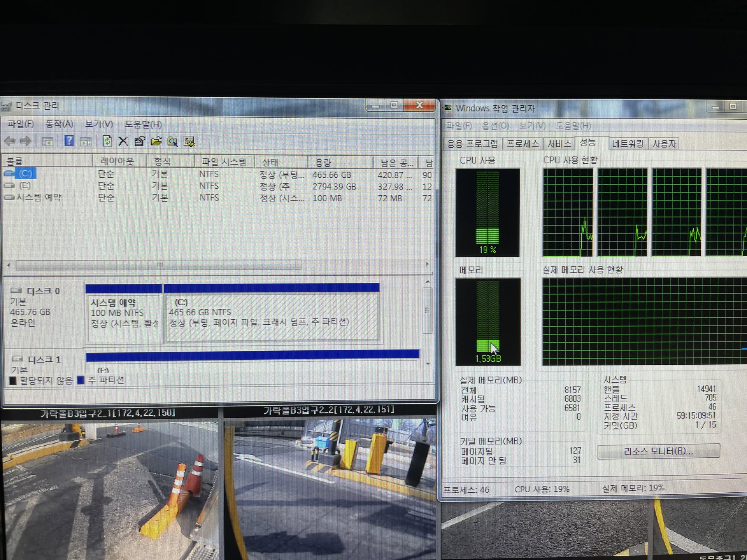Open the 보기(V) menu in Disk Management
The image size is (747, 560).
click(99, 124)
